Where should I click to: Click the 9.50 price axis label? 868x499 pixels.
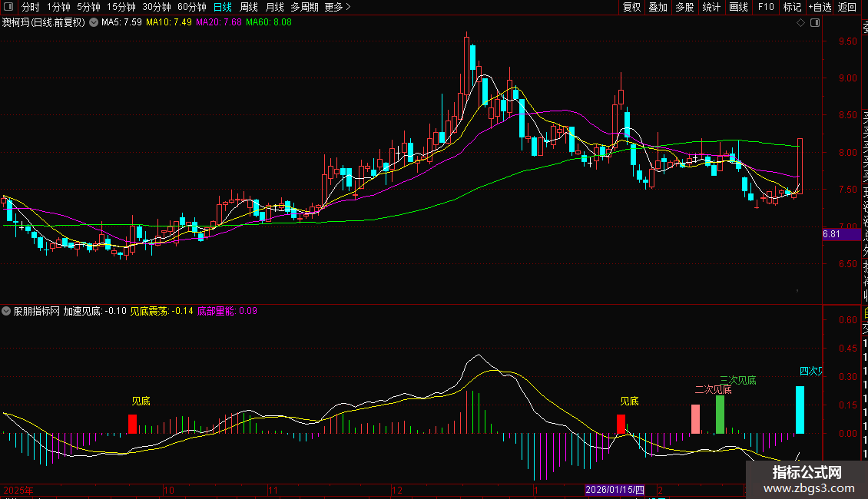[x=848, y=41]
